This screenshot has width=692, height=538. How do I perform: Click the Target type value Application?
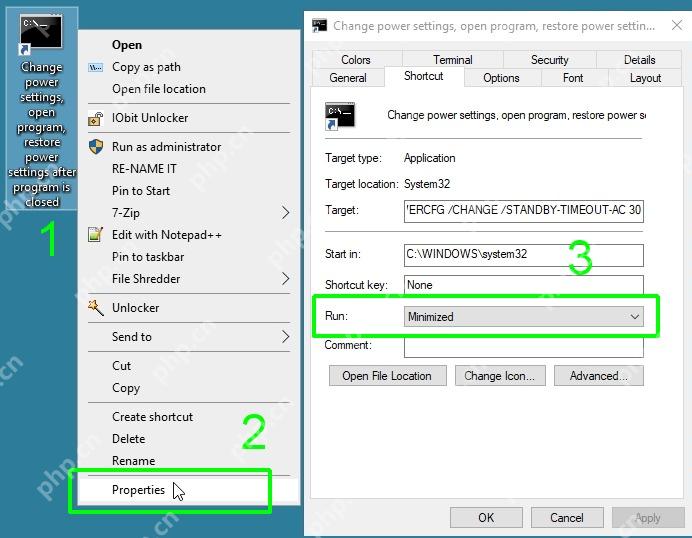pos(429,158)
